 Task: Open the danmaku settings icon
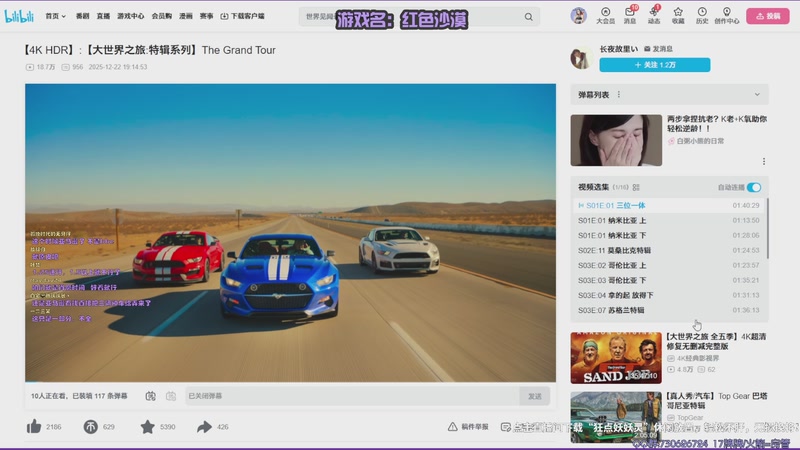[x=171, y=396]
